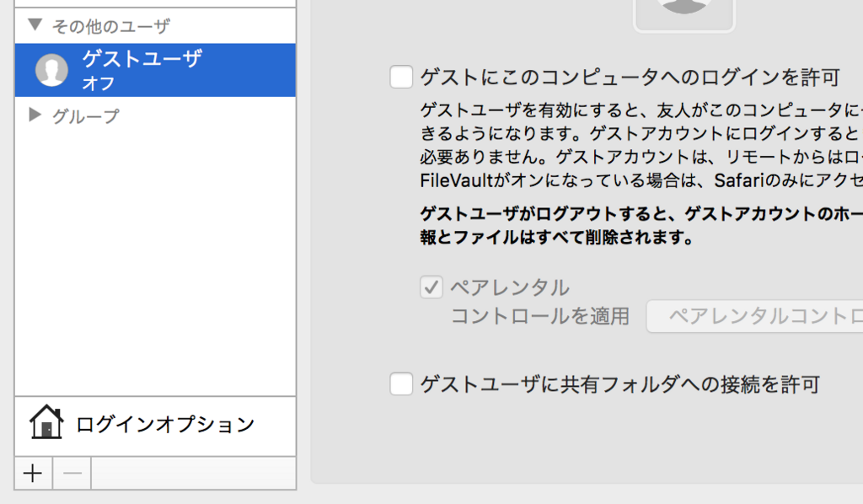Collapse the その他のユーザ disclosure triangle
This screenshot has width=863, height=504.
[35, 24]
